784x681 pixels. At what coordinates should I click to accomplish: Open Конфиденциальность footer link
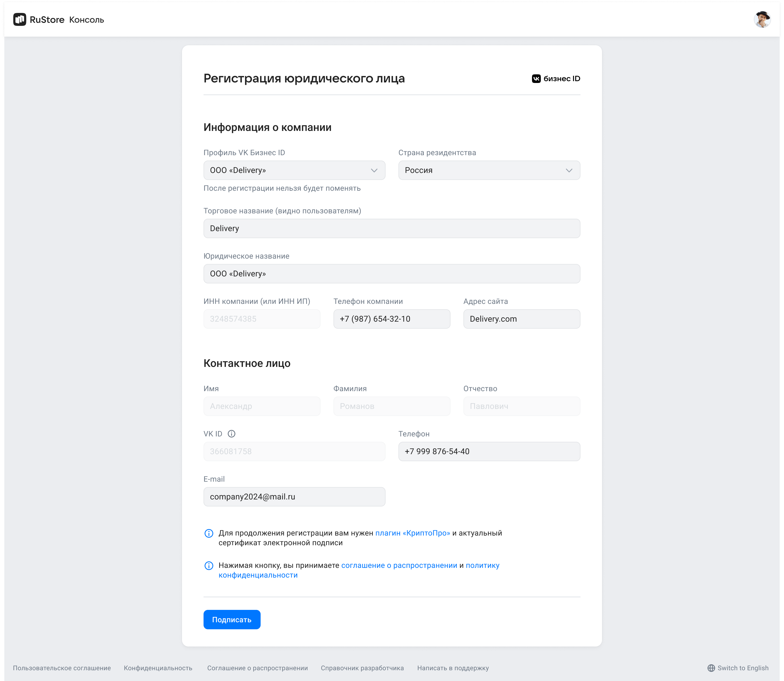[158, 668]
